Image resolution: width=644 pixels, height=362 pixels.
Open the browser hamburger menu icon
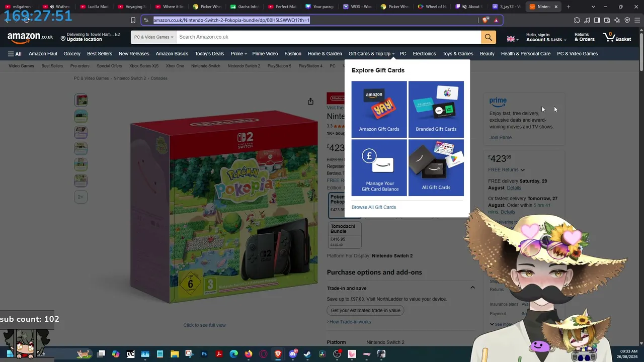(637, 20)
